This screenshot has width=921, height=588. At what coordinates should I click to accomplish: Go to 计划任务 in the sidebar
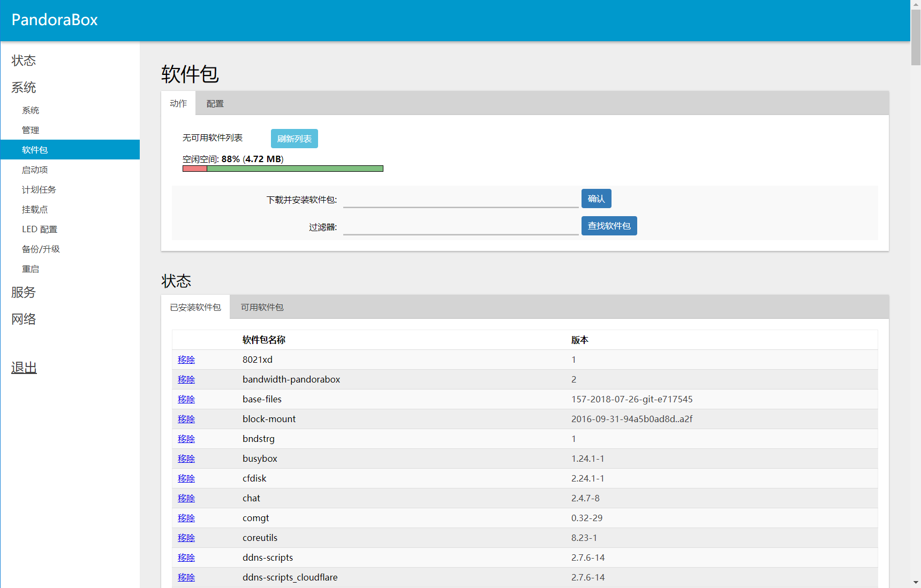(39, 189)
